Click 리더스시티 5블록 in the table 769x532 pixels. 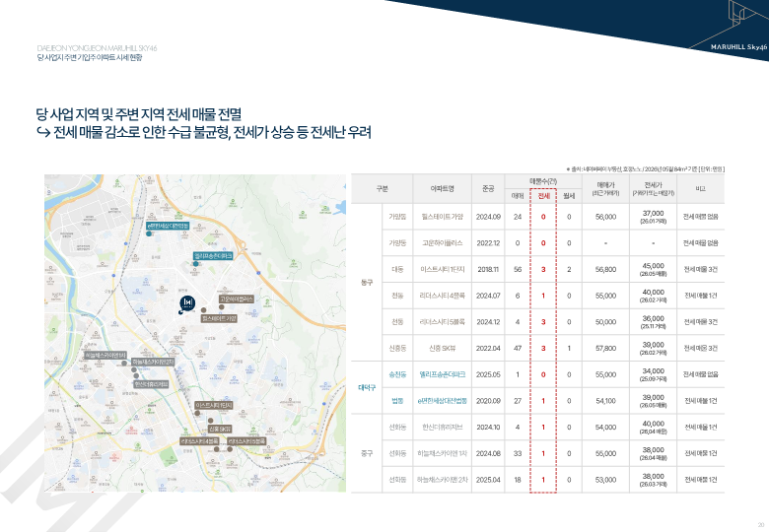click(x=443, y=322)
